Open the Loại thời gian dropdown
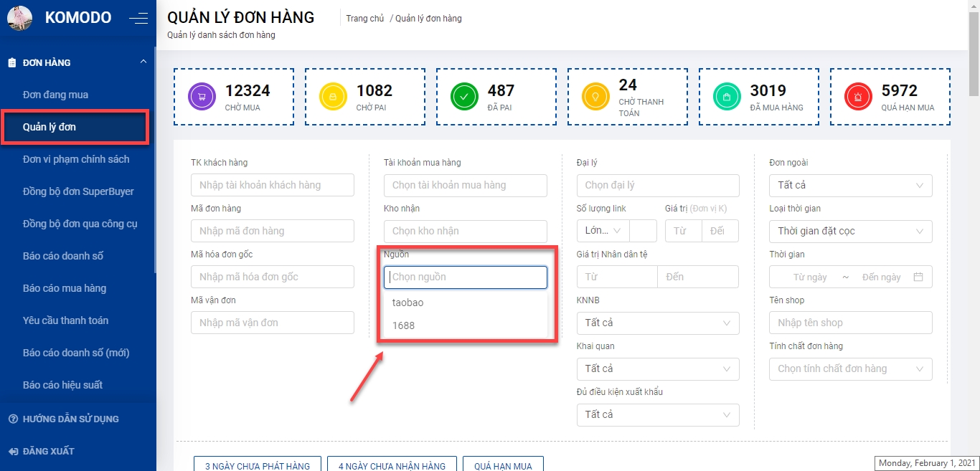The height and width of the screenshot is (471, 980). point(851,231)
